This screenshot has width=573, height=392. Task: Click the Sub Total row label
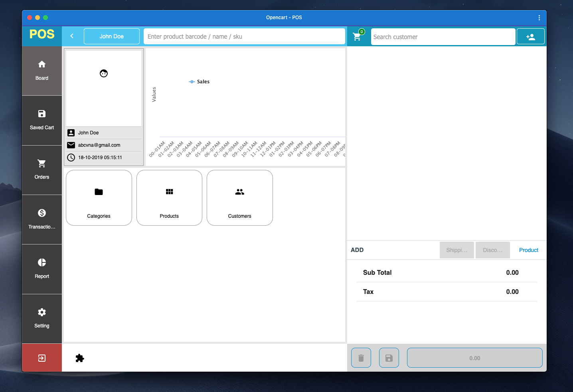[x=377, y=273]
